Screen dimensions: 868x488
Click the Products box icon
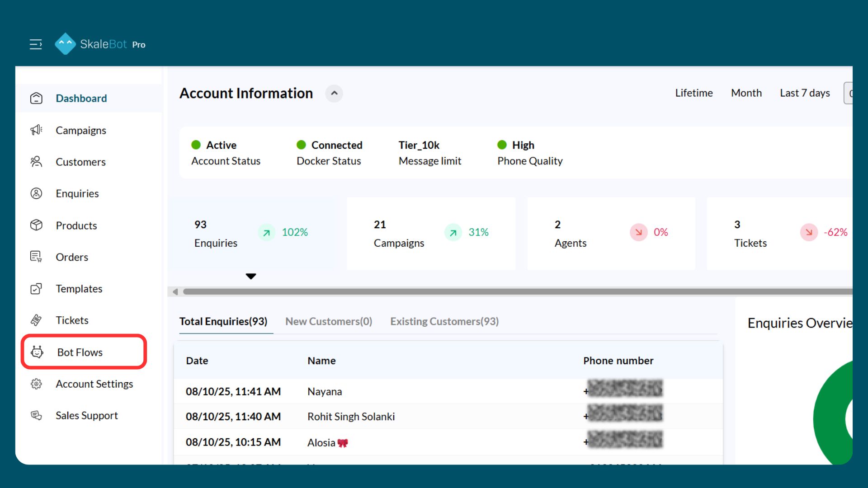[36, 225]
